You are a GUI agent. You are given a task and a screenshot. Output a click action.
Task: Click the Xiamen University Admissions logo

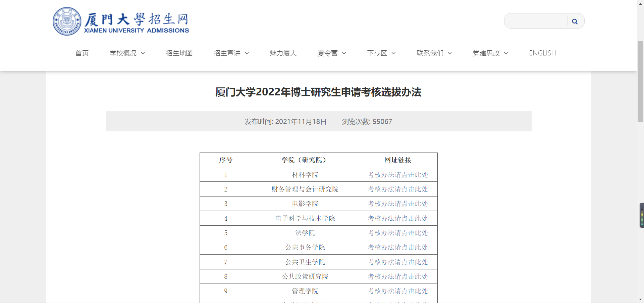(x=121, y=21)
